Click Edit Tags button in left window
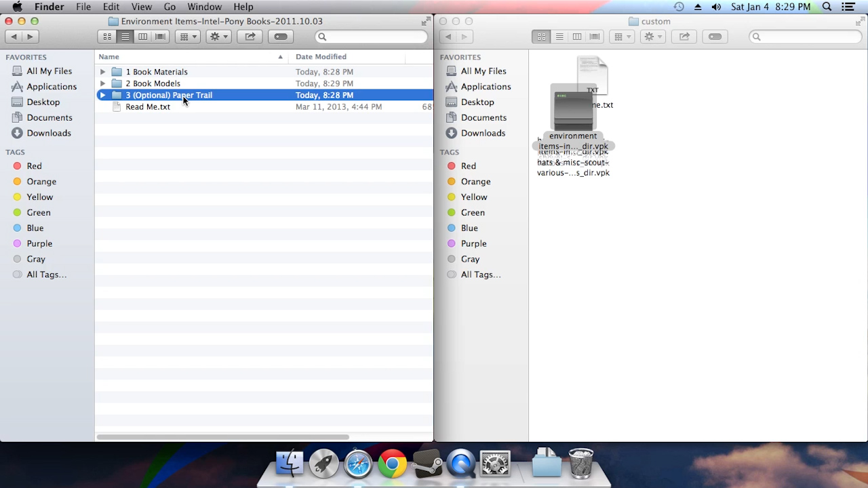The image size is (868, 488). click(281, 37)
